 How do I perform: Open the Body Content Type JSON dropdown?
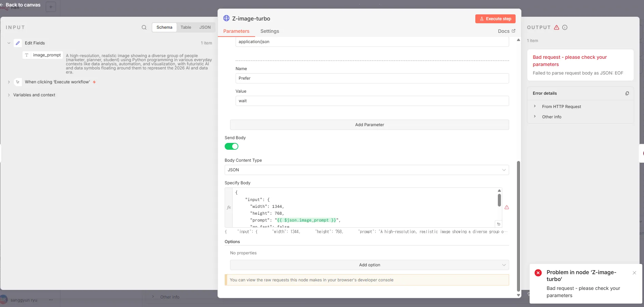point(367,170)
